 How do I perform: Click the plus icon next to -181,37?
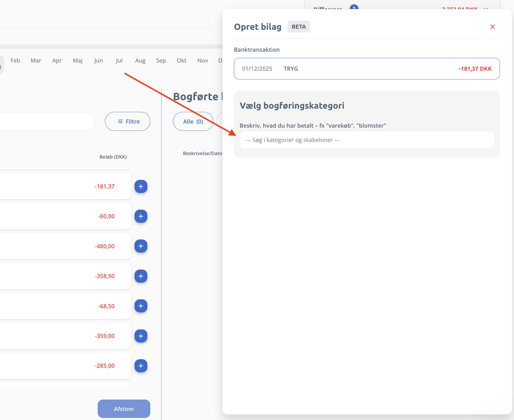tap(141, 186)
